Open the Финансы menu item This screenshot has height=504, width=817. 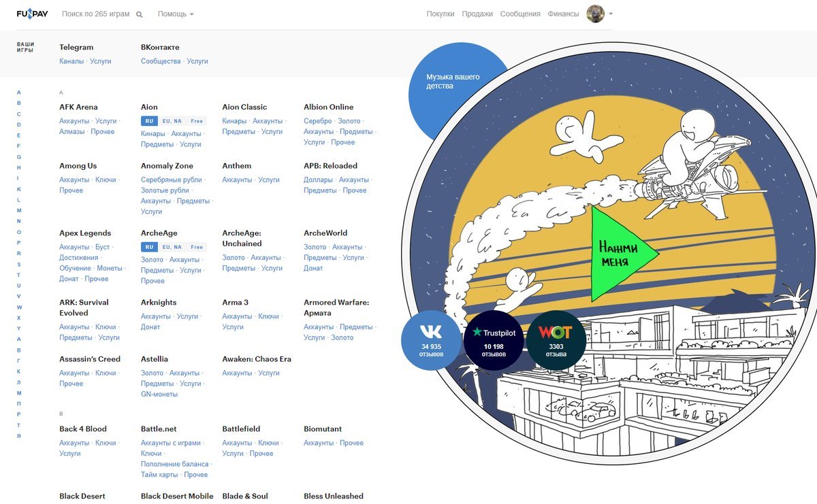coord(563,14)
